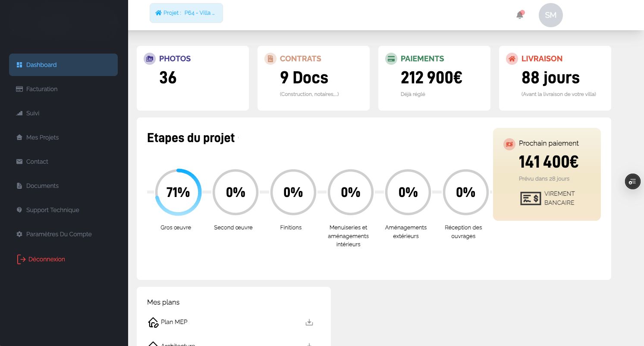The image size is (644, 346).
Task: Open the Dashboard section in the sidebar
Action: pos(41,65)
